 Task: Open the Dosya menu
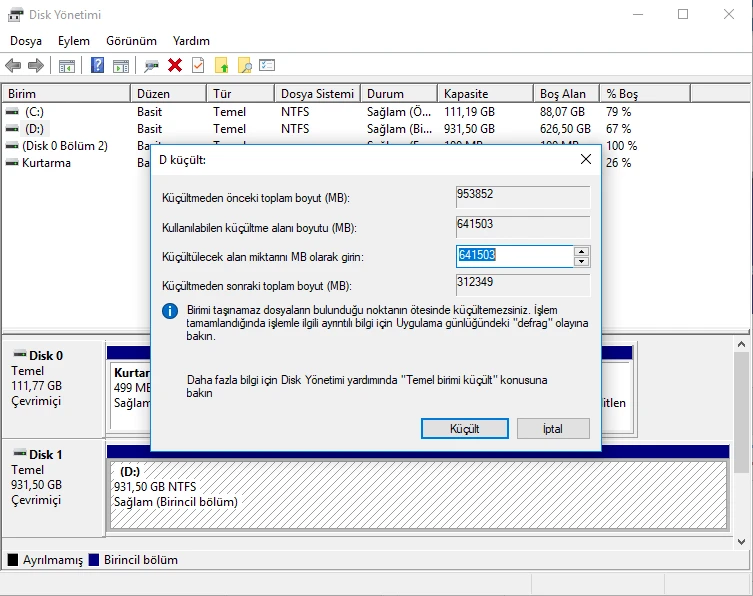pos(26,41)
